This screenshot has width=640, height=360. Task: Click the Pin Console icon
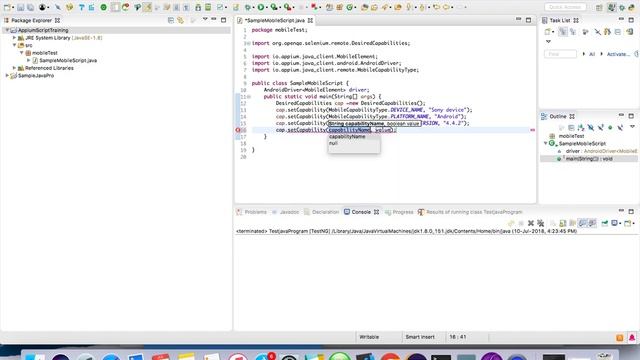tap(604, 223)
